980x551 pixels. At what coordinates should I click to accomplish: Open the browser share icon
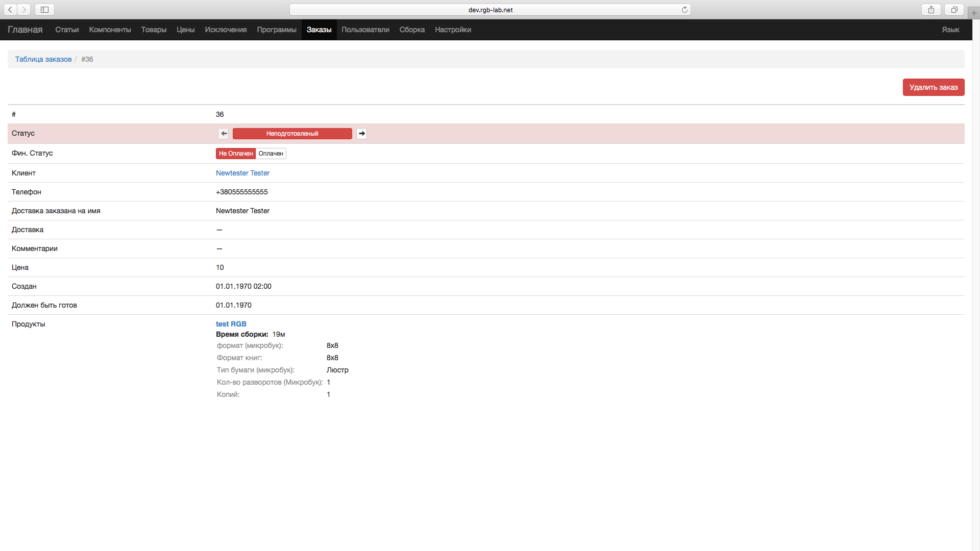click(931, 10)
